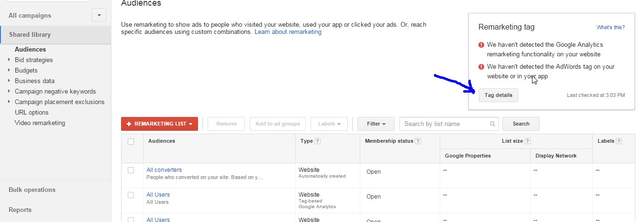
Task: Open the Labels dropdown button
Action: [x=329, y=124]
